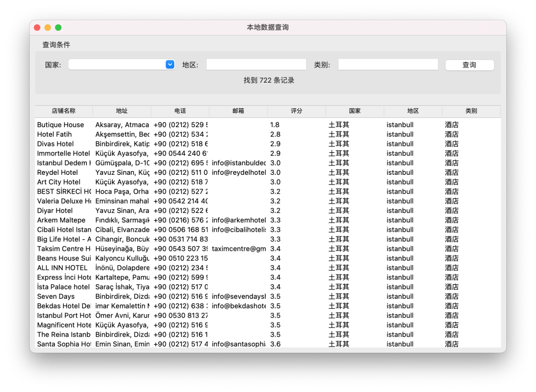This screenshot has height=392, width=536.
Task: Select the Arkem Maltepe row
Action: click(x=61, y=220)
